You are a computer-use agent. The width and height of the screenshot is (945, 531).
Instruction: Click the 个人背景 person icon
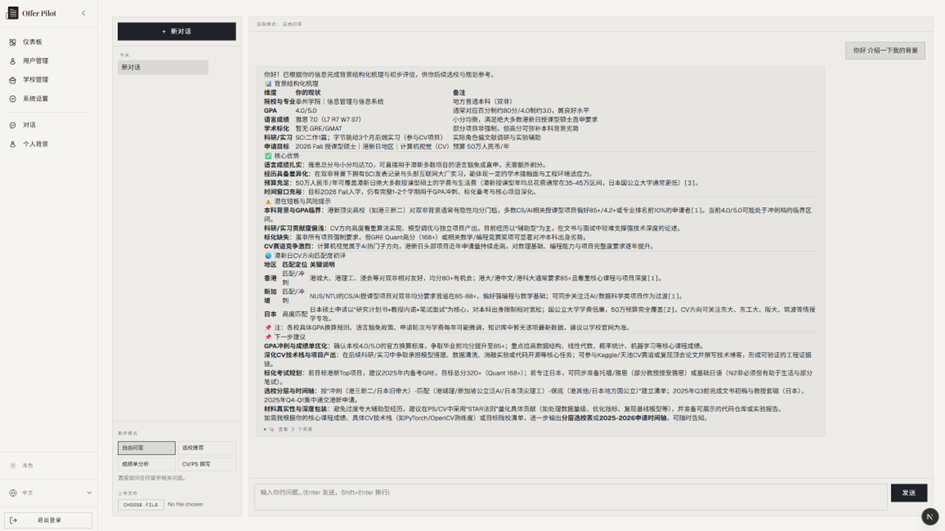[13, 144]
